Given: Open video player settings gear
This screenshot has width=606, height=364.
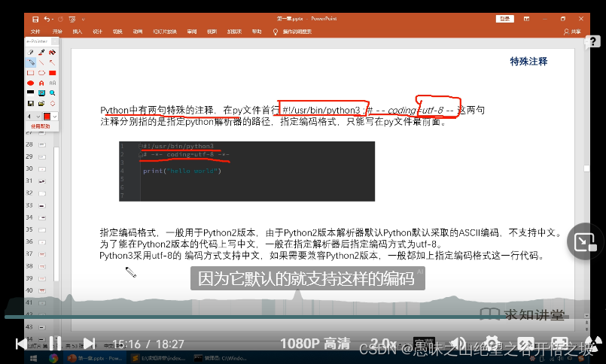Looking at the screenshot, I should tap(492, 343).
